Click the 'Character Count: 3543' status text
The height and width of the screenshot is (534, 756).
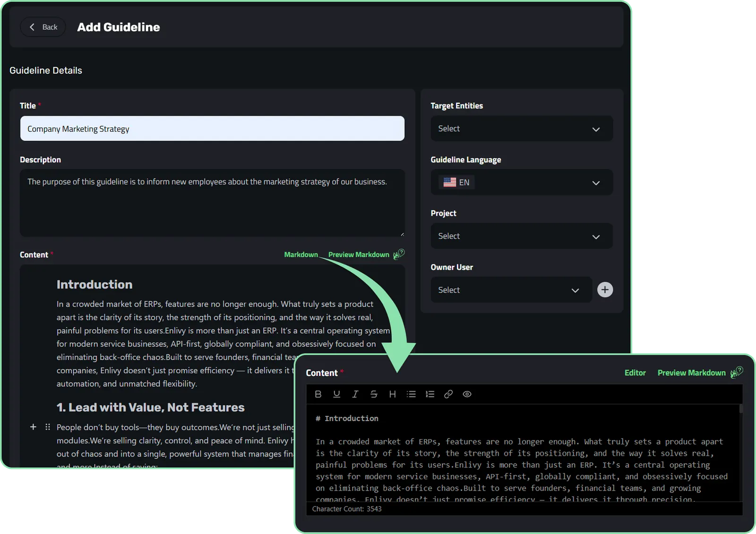click(347, 509)
